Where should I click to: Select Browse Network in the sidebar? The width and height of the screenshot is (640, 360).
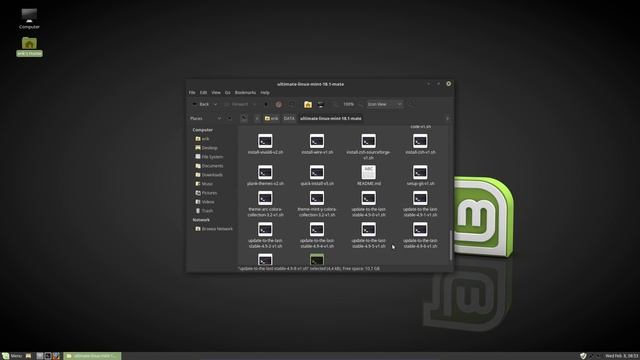tap(214, 229)
